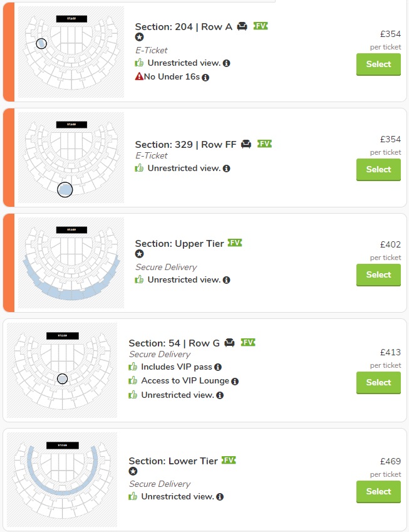Select the £354 Section 204 Row A ticket
The image size is (409, 532).
click(378, 65)
